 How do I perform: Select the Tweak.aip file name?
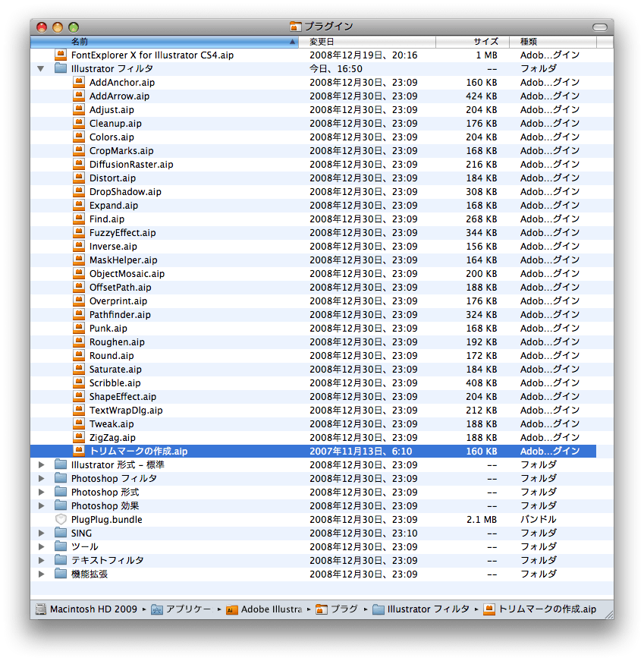click(112, 423)
